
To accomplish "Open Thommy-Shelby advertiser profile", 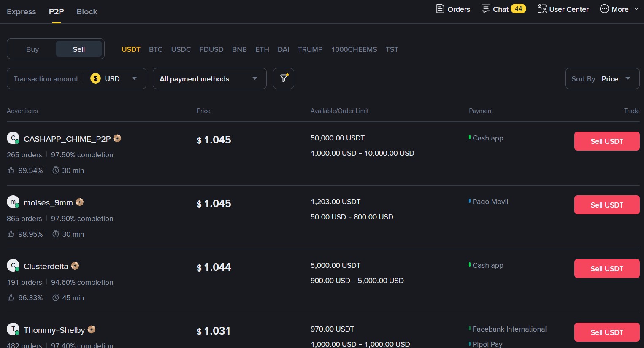I will coord(54,330).
